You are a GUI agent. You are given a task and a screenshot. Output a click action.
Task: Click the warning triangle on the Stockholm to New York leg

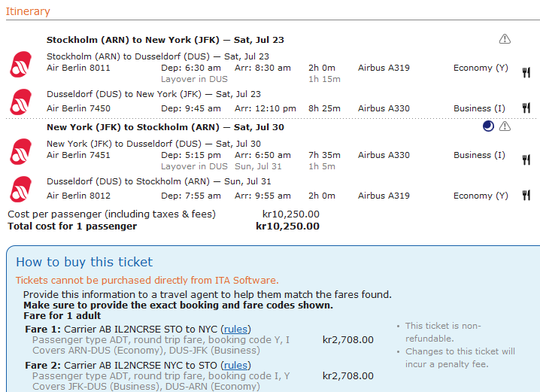[505, 39]
